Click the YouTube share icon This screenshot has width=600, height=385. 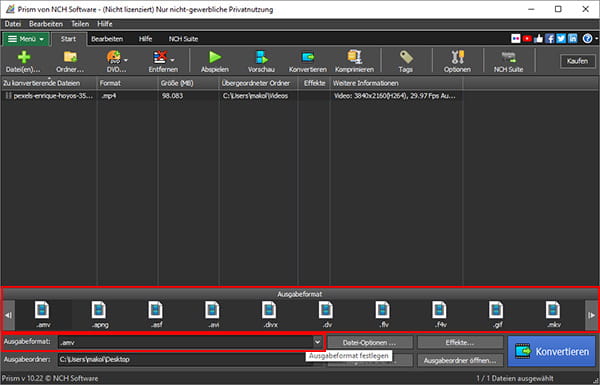coord(527,39)
